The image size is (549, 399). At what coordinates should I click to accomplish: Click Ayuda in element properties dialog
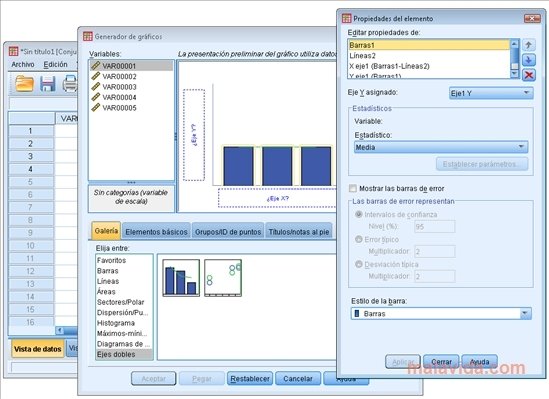(x=479, y=362)
